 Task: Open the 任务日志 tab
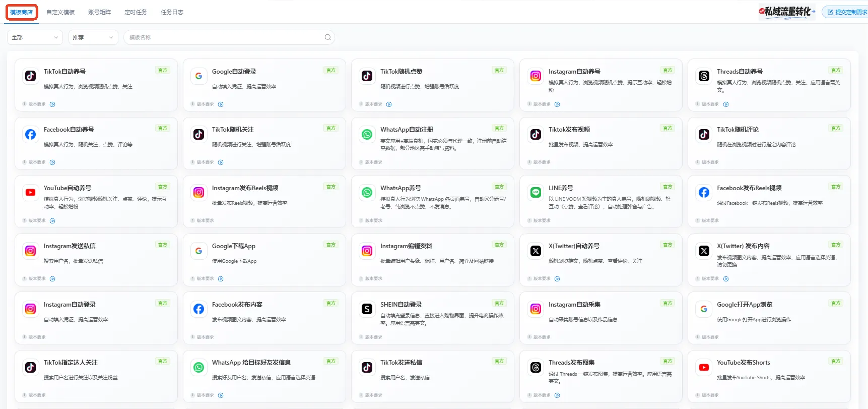(x=172, y=12)
